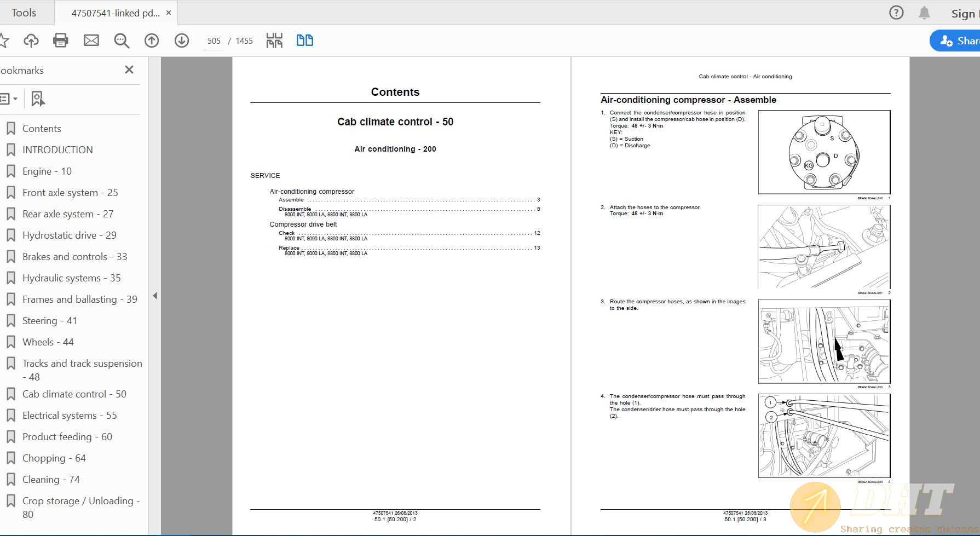
Task: Click the notifications bell icon
Action: click(x=924, y=13)
